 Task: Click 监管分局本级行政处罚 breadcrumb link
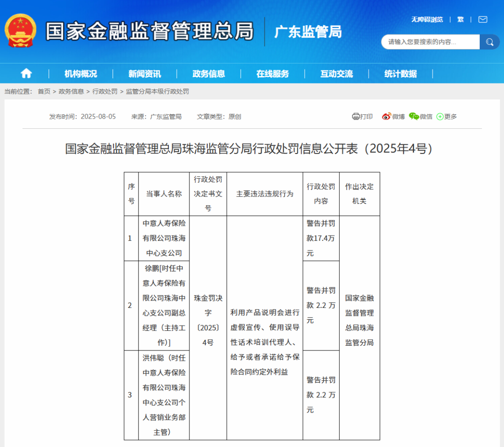[158, 91]
